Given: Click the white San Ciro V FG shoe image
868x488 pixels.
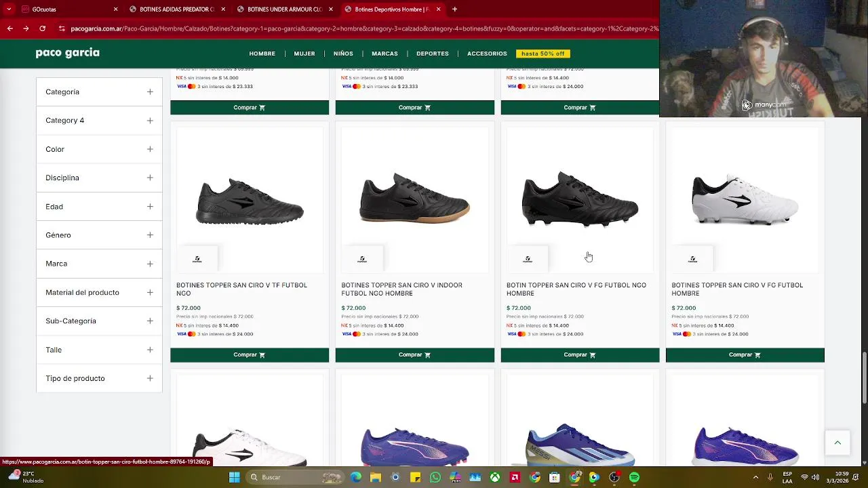Looking at the screenshot, I should point(745,199).
